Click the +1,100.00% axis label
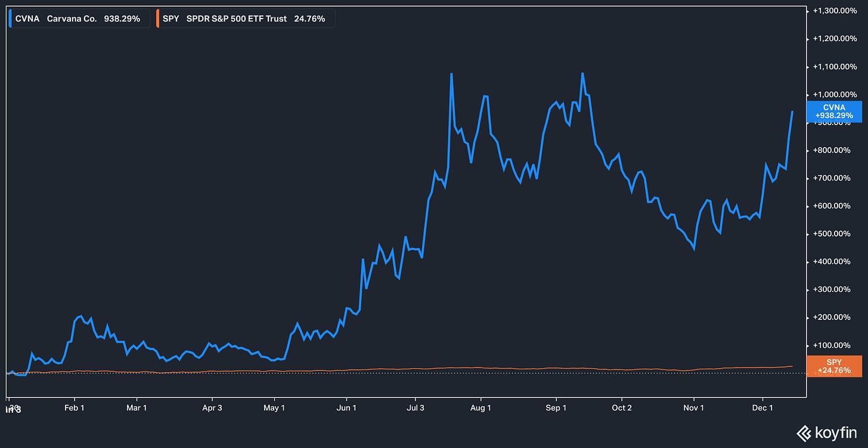Viewport: 868px width, 448px height. [836, 67]
